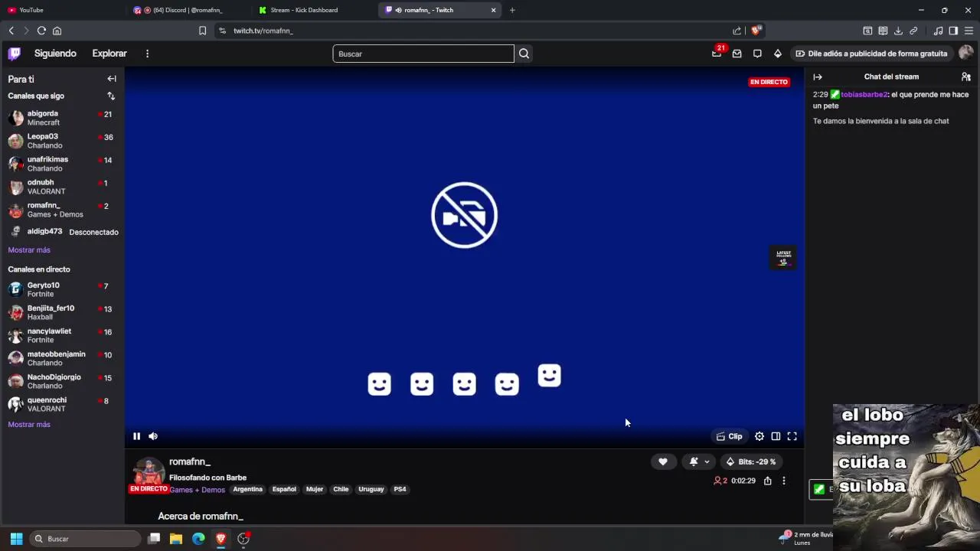Image resolution: width=980 pixels, height=551 pixels.
Task: Reload the current page
Action: [41, 31]
